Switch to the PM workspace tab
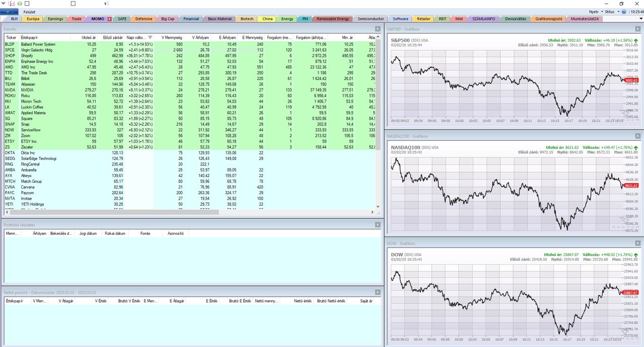This screenshot has width=644, height=347. [x=305, y=19]
